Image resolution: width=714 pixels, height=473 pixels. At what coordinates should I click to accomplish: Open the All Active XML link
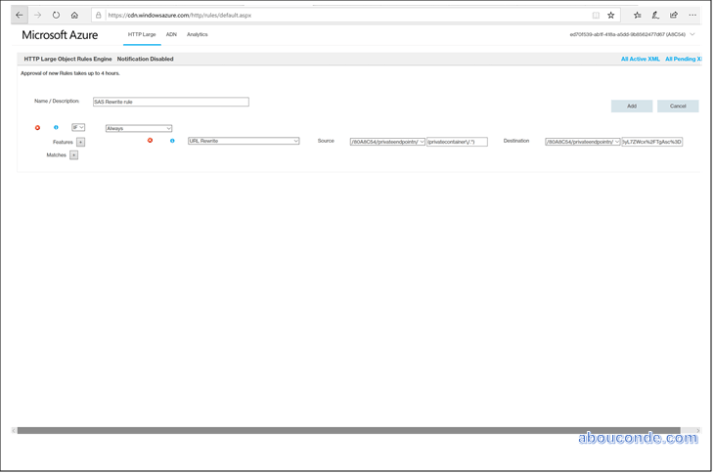[x=640, y=59]
